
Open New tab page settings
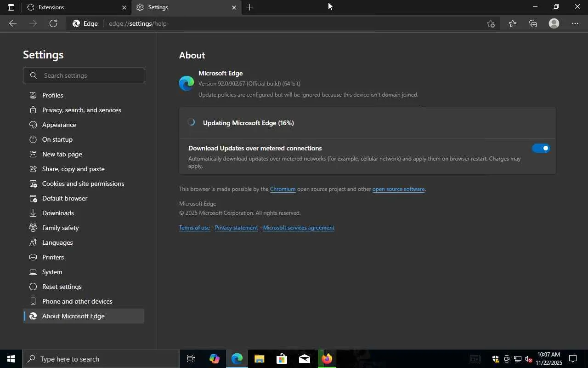point(84,154)
